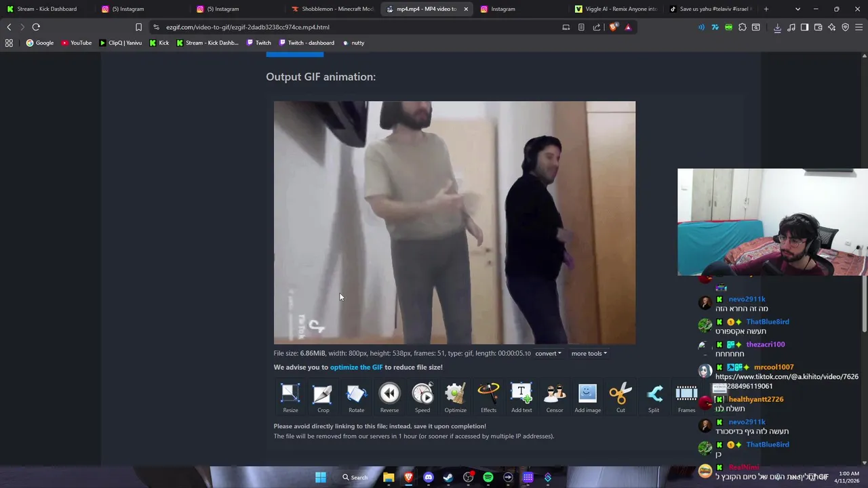Viewport: 868px width, 488px height.
Task: Click the Brave Rewards triangle icon
Action: tap(628, 27)
